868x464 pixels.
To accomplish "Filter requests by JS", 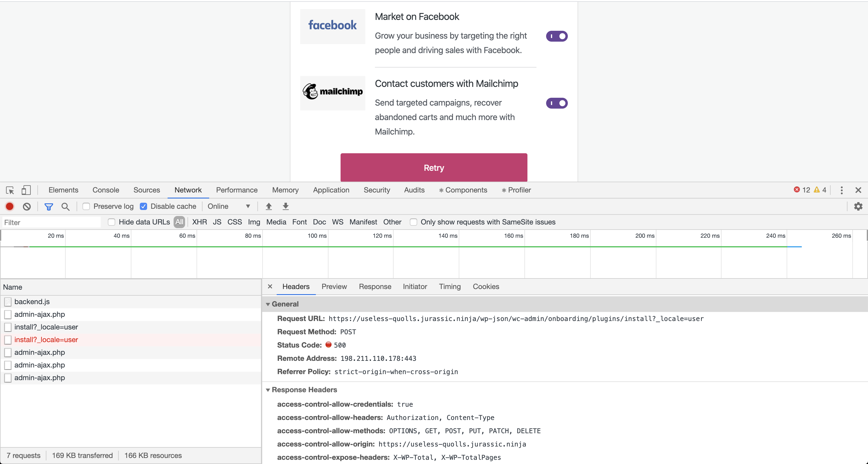I will (x=217, y=222).
